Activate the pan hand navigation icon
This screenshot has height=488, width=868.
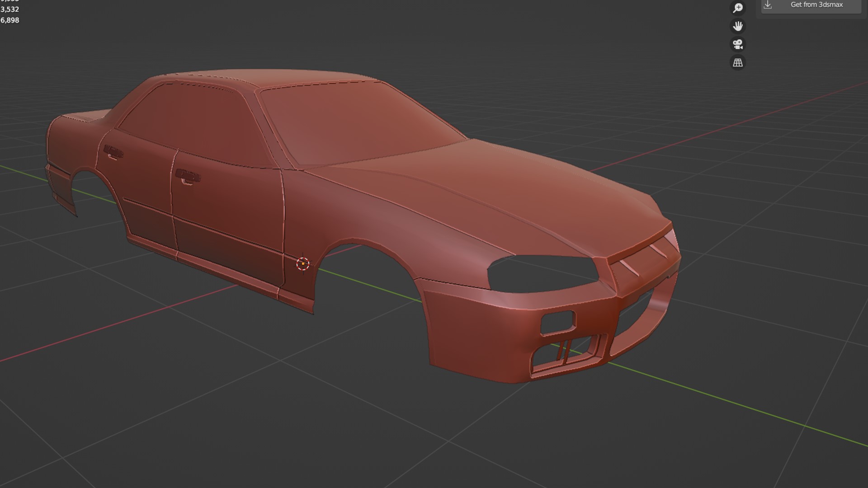(x=738, y=26)
